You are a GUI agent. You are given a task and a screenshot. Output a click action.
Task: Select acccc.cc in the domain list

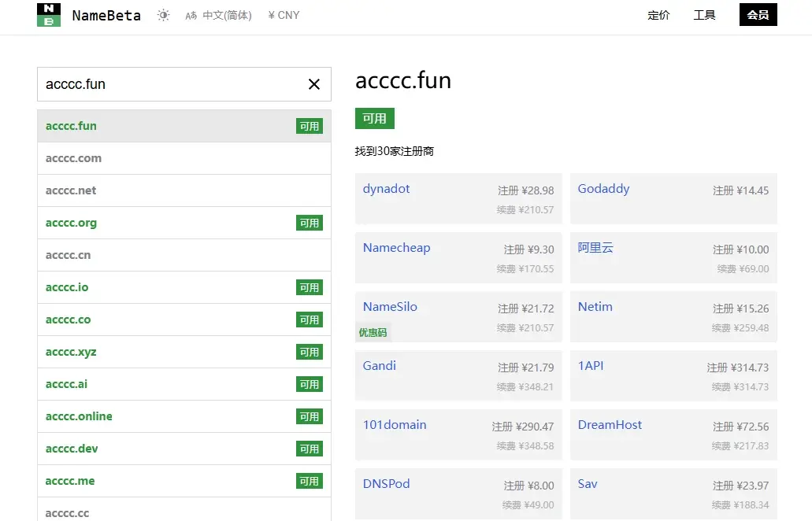coord(184,509)
